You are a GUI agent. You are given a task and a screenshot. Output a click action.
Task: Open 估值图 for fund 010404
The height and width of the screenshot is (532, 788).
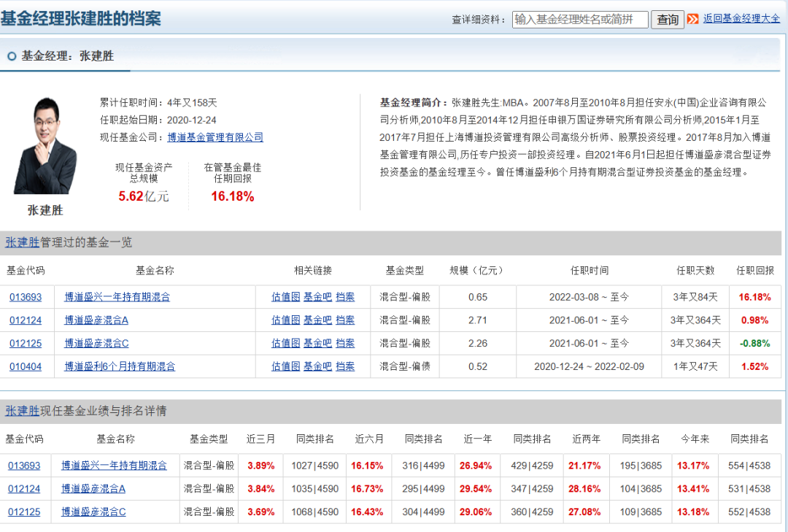285,366
